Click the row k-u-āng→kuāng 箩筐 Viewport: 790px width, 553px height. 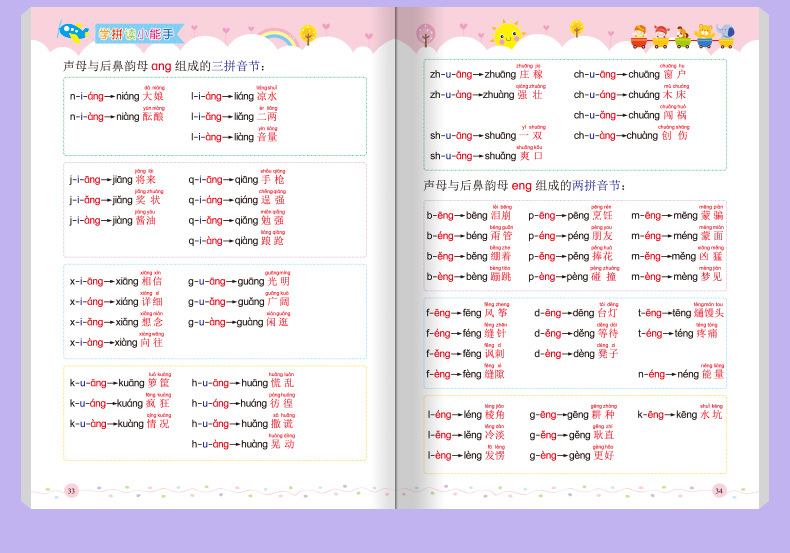point(120,381)
